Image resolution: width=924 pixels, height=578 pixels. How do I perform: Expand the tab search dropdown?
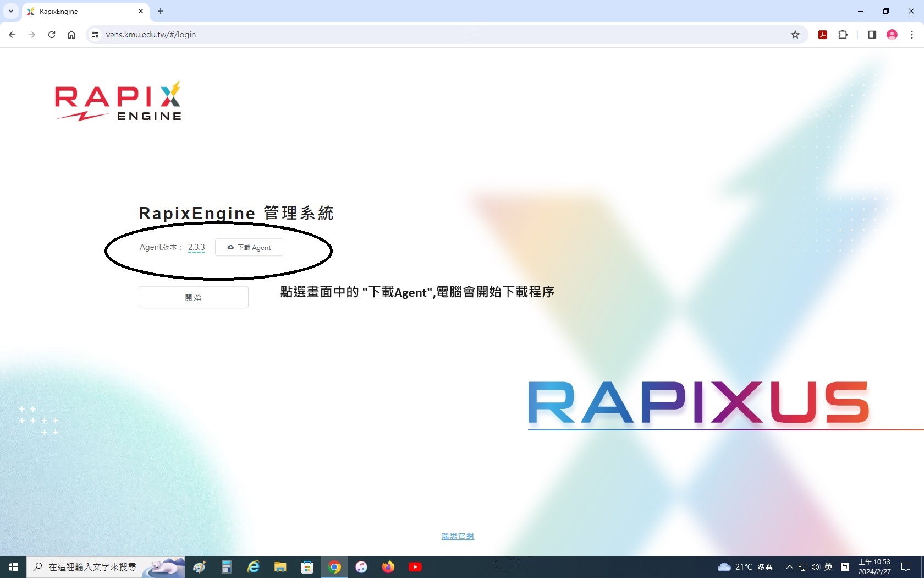11,11
